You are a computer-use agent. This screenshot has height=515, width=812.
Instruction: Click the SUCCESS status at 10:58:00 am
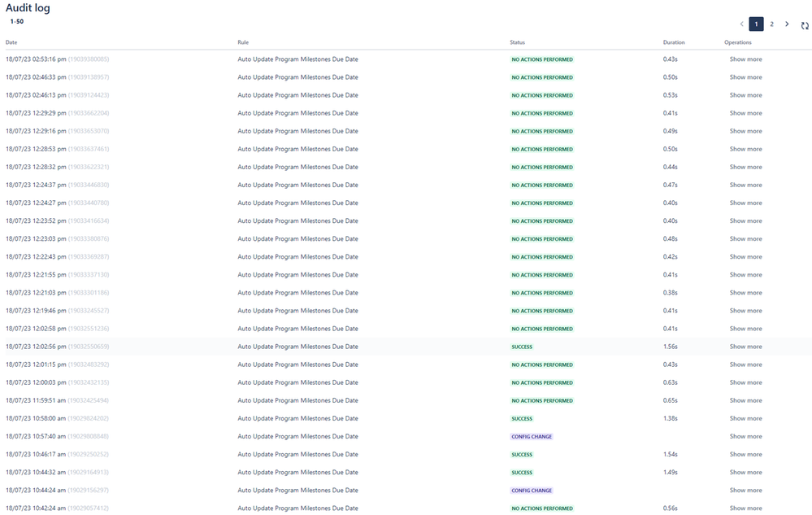(522, 419)
